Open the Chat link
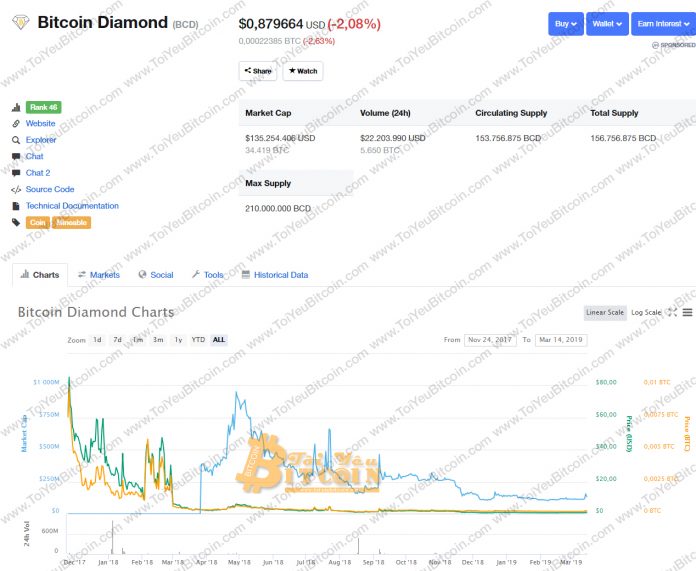The width and height of the screenshot is (696, 571). [x=34, y=156]
